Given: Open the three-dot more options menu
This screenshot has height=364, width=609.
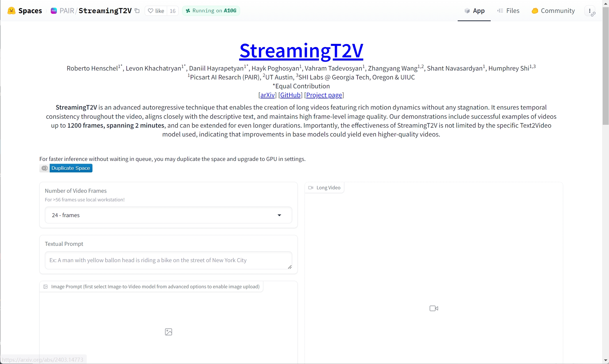Looking at the screenshot, I should coord(590,11).
